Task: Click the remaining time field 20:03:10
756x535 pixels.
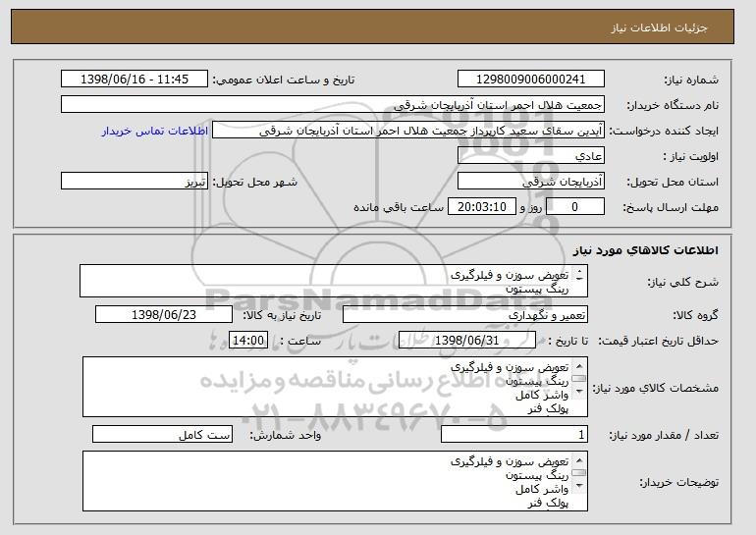Action: [x=482, y=207]
